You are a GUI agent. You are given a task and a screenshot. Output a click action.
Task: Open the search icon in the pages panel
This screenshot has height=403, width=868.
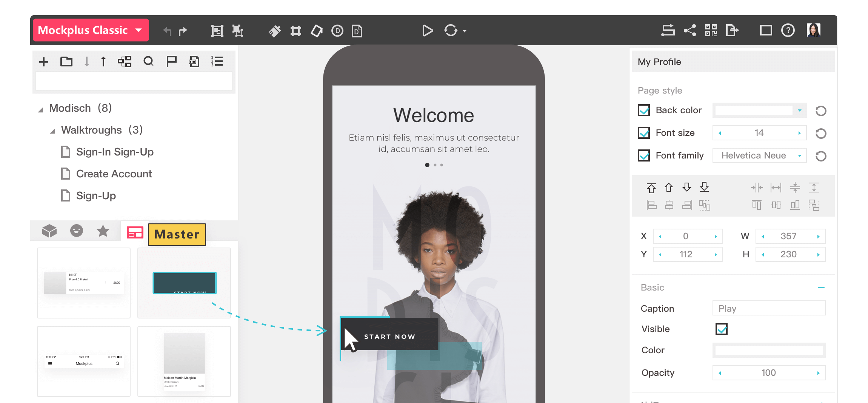click(149, 61)
